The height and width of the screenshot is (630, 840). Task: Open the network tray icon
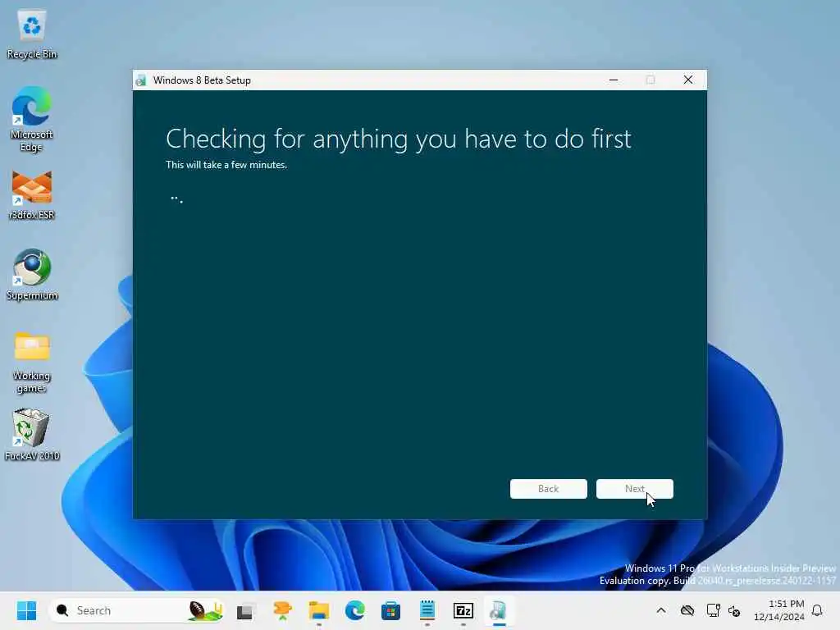713,610
